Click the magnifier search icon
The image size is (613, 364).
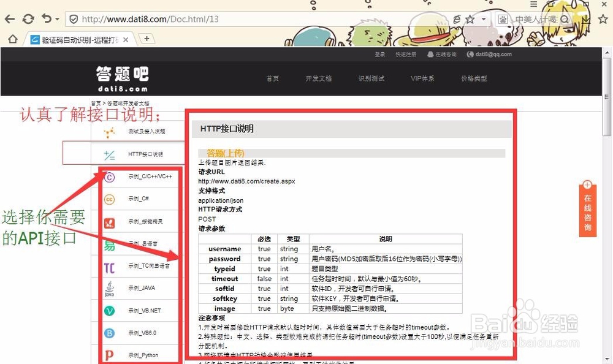(x=565, y=19)
